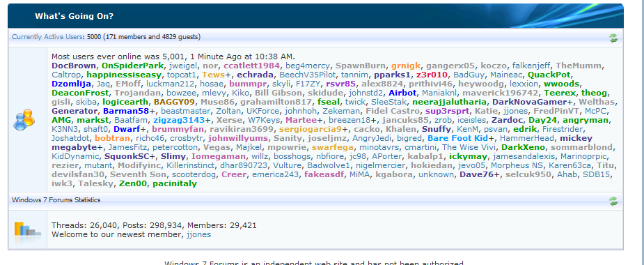The width and height of the screenshot is (644, 265).
Task: Visit OnSpiderPark's profile
Action: point(132,66)
